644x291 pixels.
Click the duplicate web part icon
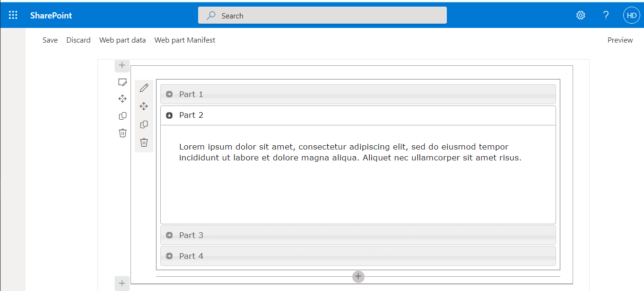tap(144, 124)
